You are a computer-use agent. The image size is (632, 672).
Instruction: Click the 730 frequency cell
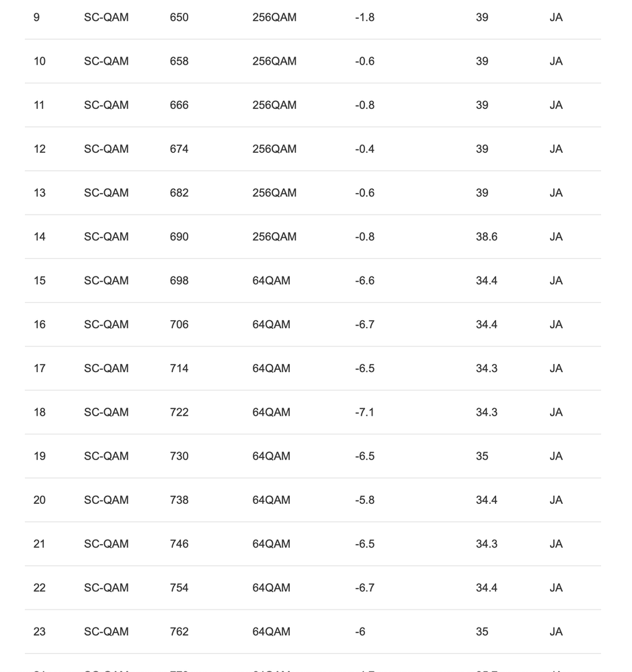tap(179, 456)
